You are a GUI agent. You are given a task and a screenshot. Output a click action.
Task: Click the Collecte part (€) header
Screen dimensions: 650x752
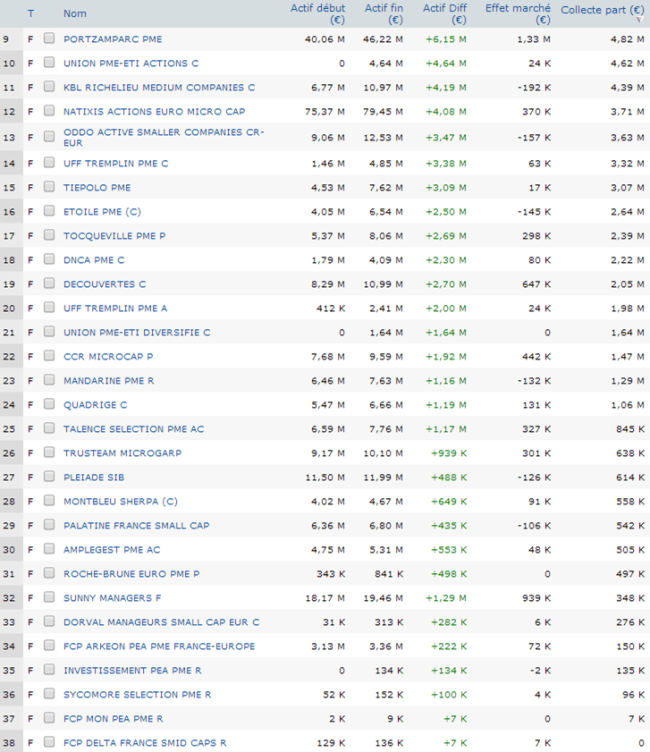[x=603, y=10]
